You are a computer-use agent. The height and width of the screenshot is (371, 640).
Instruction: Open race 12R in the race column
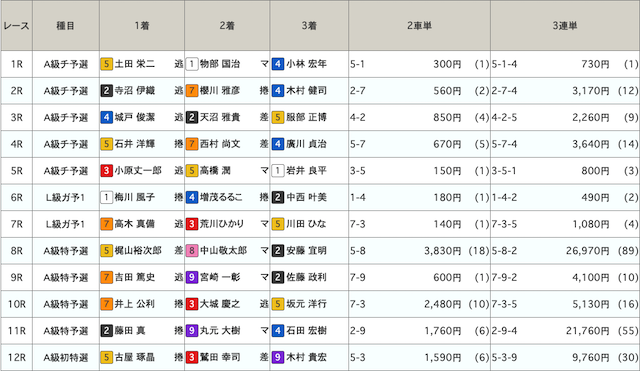17,358
